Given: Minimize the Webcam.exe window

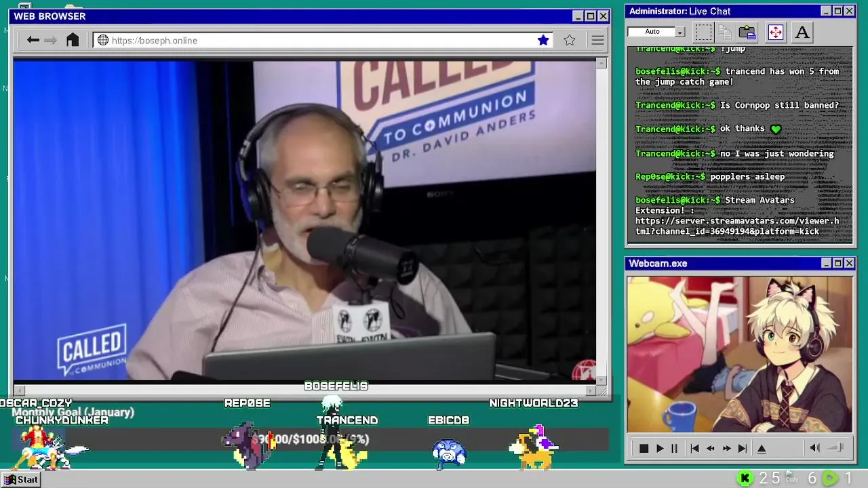Looking at the screenshot, I should tap(826, 263).
